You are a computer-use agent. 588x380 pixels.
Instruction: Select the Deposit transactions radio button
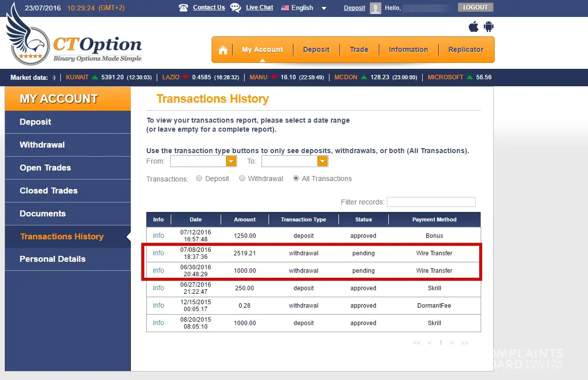coord(199,179)
